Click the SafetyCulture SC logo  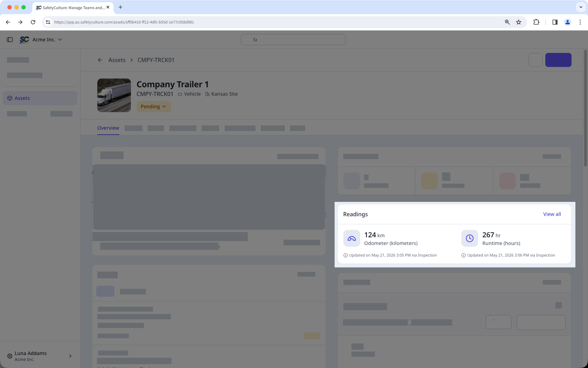coord(24,40)
